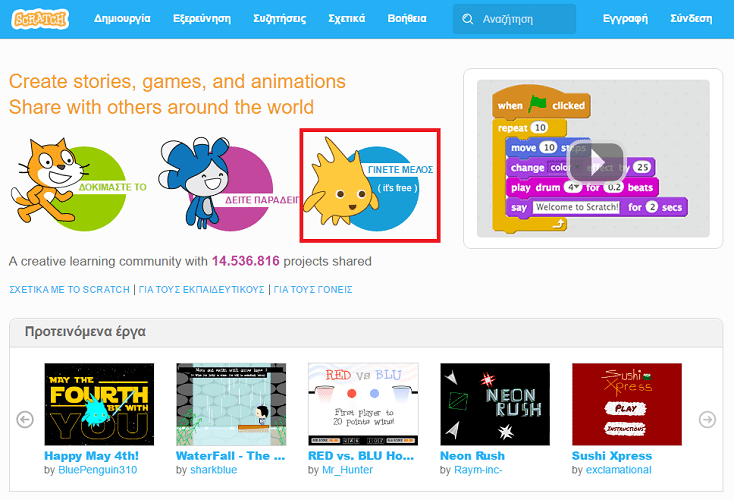Open ΣΧΕΤΙΚΑ ΜΕ ΤΟ SCRATCH link
Image resolution: width=734 pixels, height=500 pixels.
(69, 290)
